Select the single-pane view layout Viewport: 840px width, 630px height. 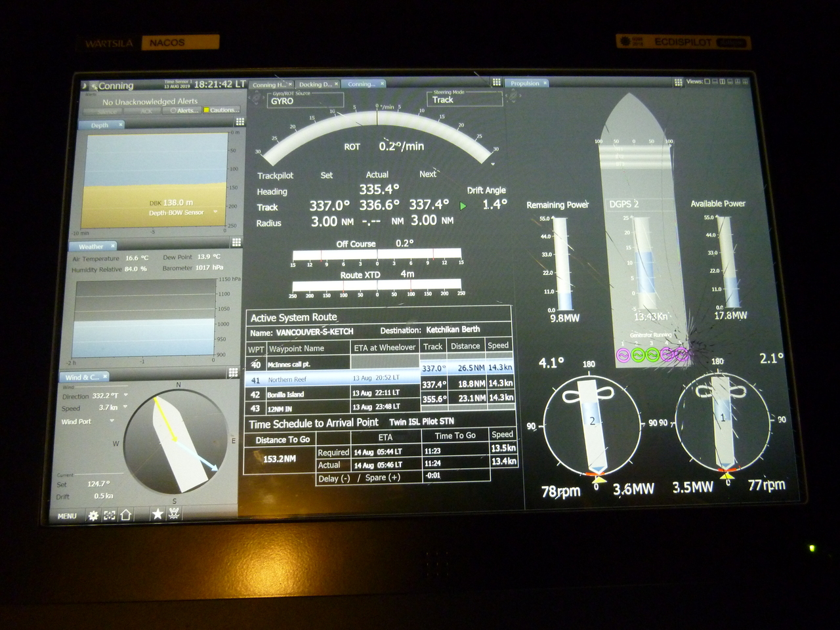click(x=707, y=82)
